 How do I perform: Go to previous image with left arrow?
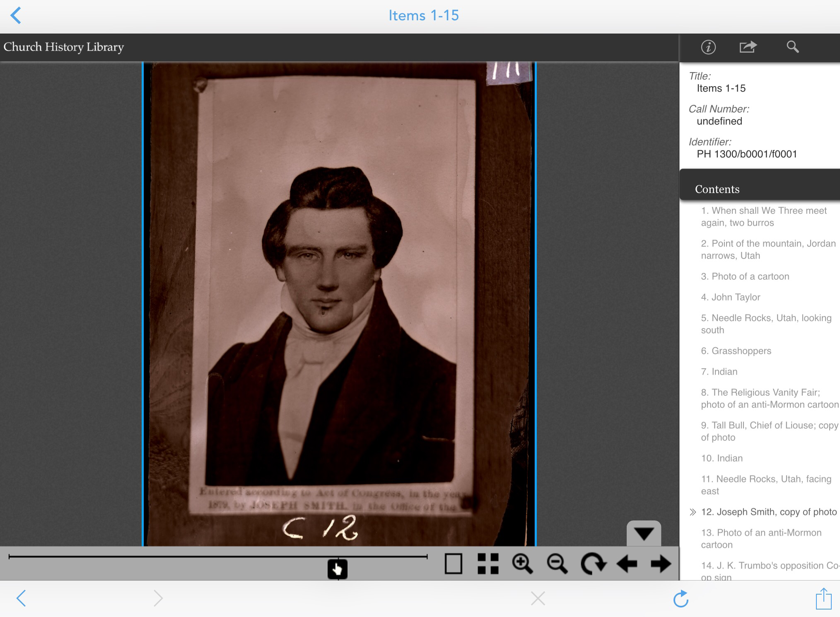627,564
